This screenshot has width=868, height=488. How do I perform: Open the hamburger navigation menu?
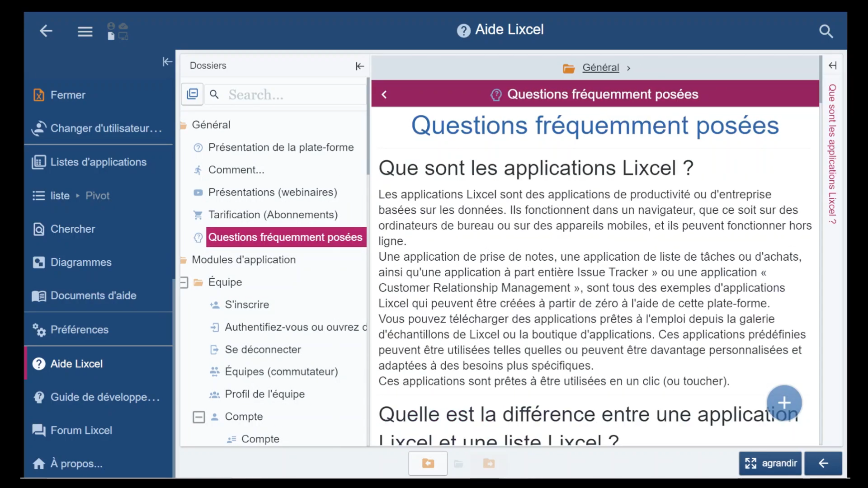coord(85,31)
